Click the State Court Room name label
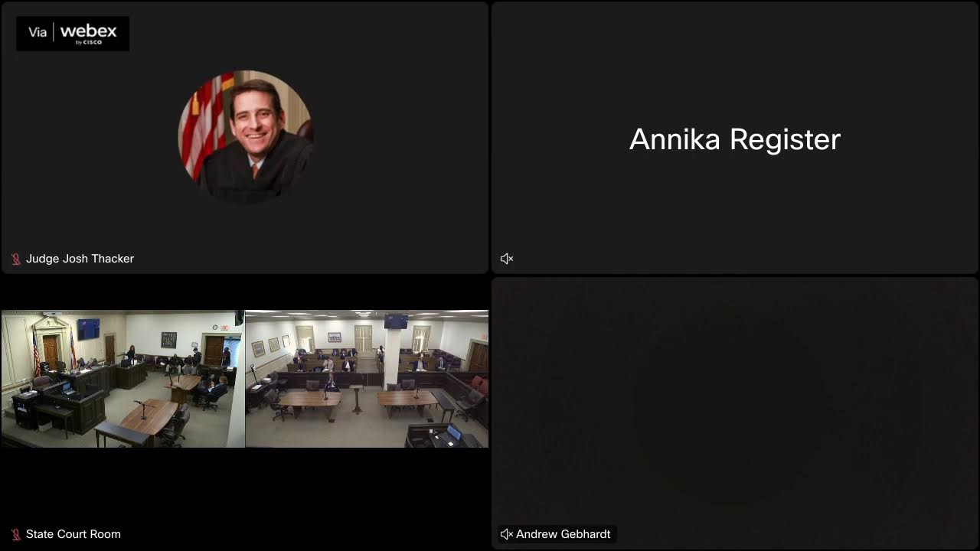Viewport: 980px width, 551px height. (73, 534)
